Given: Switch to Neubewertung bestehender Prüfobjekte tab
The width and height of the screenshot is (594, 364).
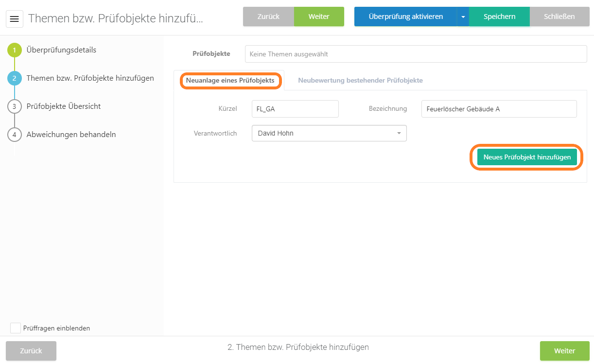Looking at the screenshot, I should tap(360, 80).
